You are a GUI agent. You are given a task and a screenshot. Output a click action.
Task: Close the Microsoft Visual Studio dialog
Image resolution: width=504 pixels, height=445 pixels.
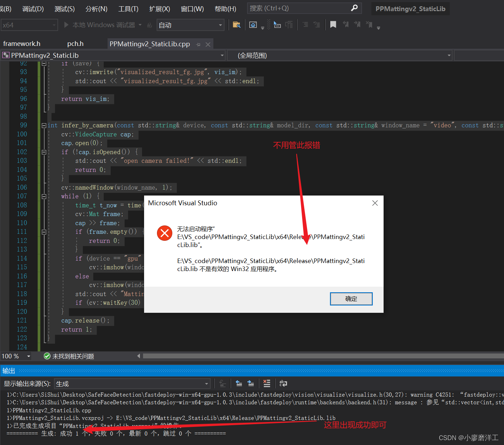click(x=375, y=203)
